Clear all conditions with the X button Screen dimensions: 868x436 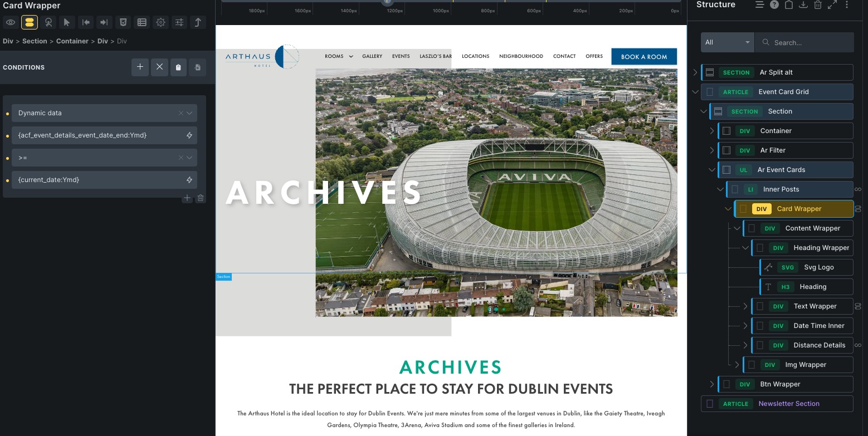click(159, 67)
